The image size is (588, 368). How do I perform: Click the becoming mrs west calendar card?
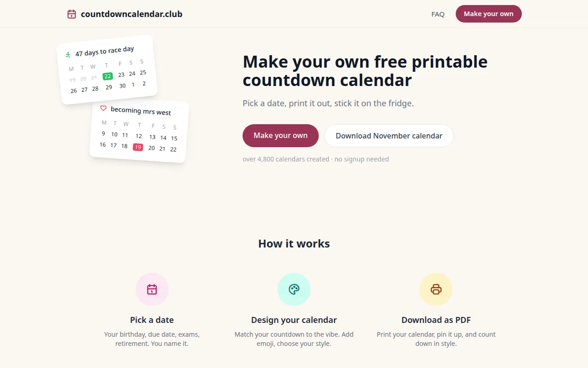(139, 132)
